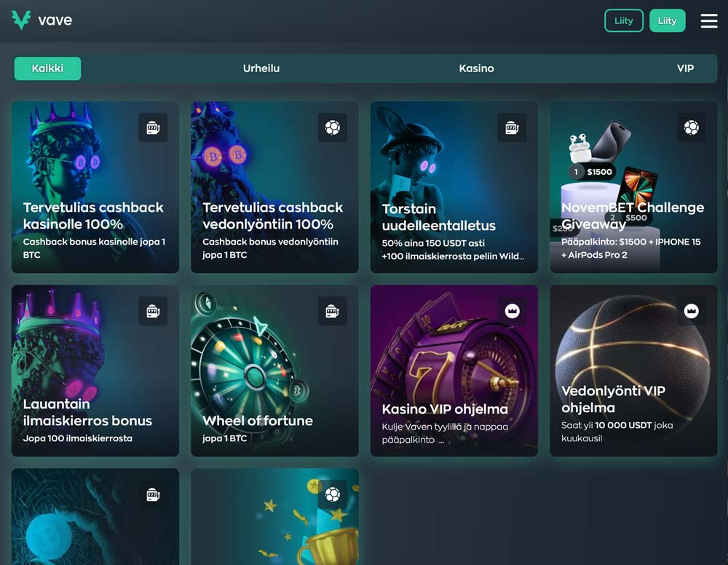Click the text "Saat yli 10 000 USDT joka kuukausi!"
Screen dimensions: 728x565
(x=617, y=432)
